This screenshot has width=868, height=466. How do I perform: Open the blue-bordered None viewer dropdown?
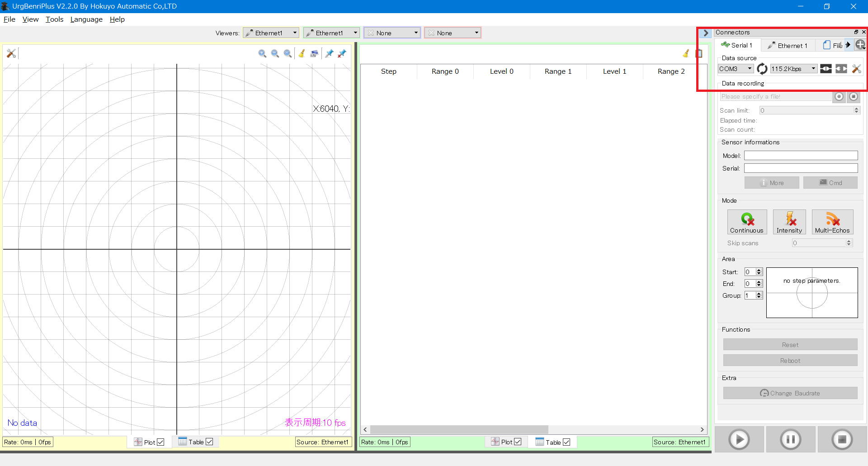pyautogui.click(x=392, y=33)
